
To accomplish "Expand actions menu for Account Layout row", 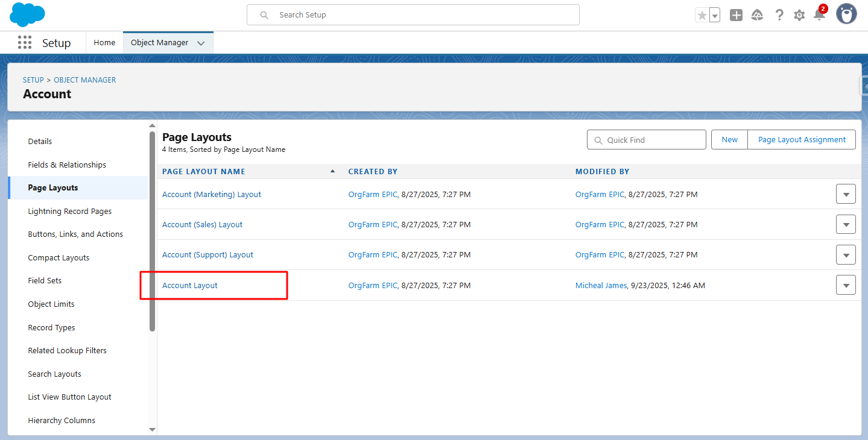I will click(x=846, y=285).
